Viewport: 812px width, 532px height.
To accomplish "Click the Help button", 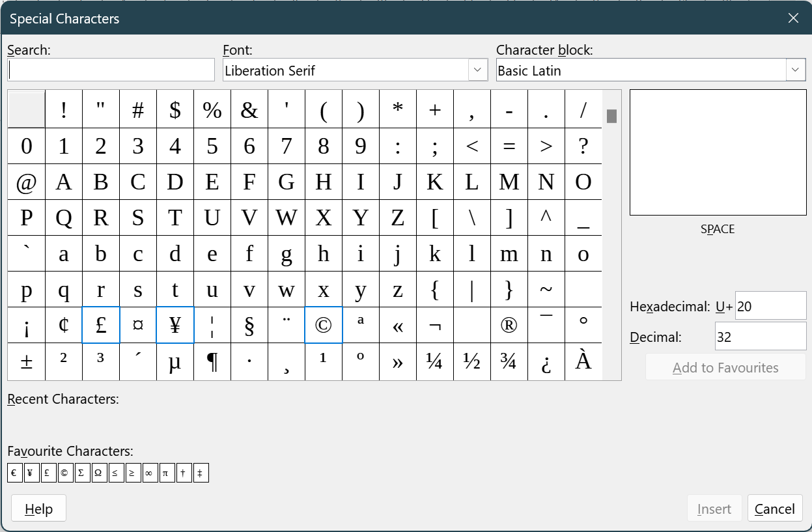I will coord(39,509).
